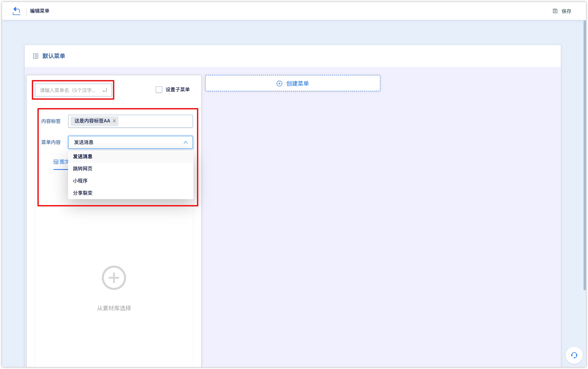
Task: Remove the 这是内容标签AA tag
Action: [x=114, y=121]
